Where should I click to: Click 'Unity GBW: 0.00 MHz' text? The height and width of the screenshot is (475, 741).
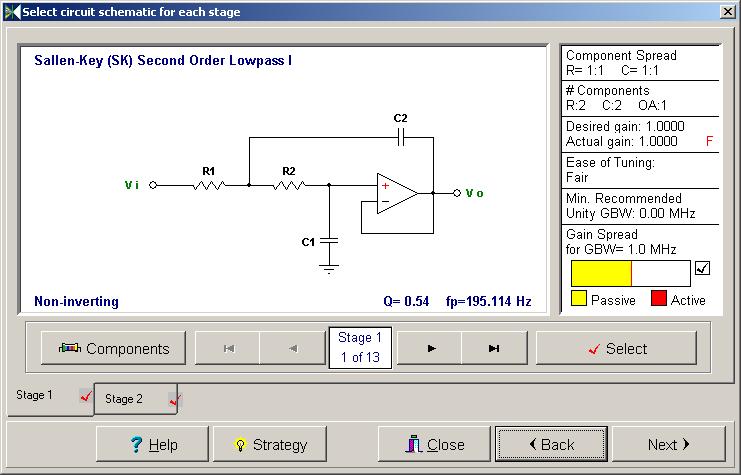[630, 213]
